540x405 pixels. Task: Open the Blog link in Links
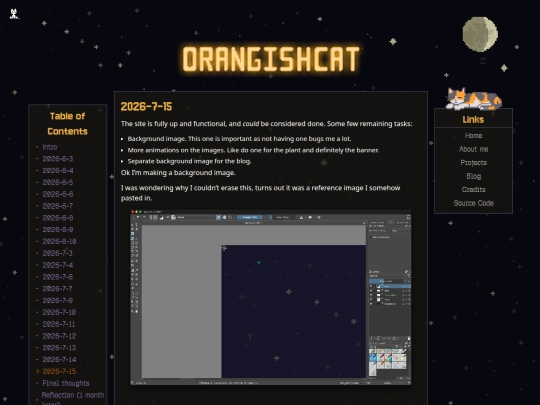[x=474, y=176]
